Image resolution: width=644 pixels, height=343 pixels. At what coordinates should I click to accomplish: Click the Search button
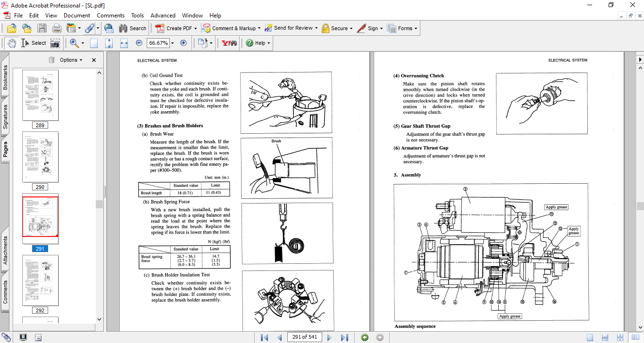[x=133, y=28]
